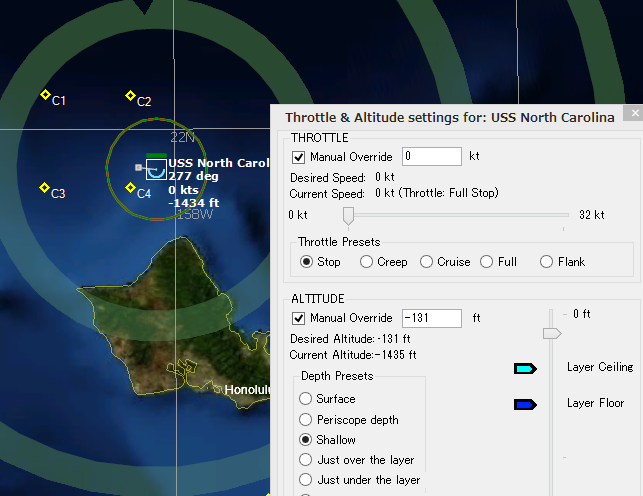Select the USS North Carolina submarine unit icon

(x=156, y=169)
